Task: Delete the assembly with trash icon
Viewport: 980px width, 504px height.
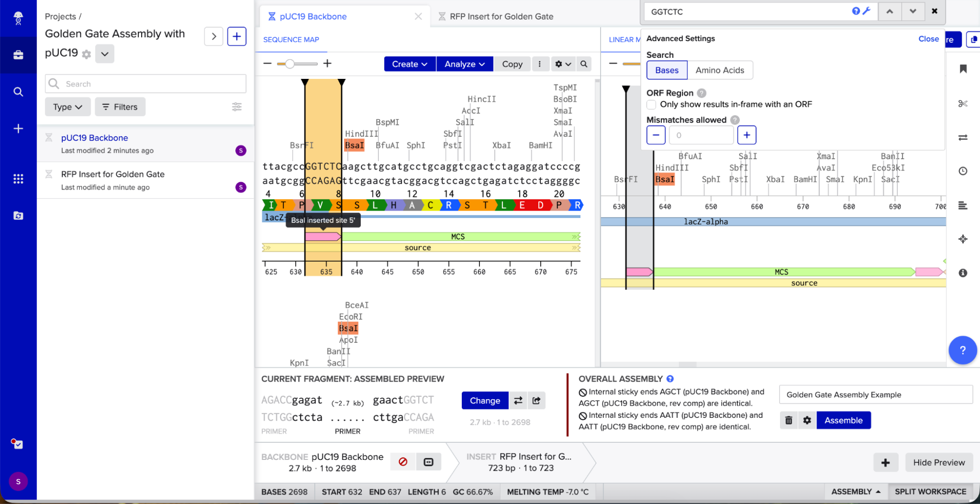Action: [788, 420]
